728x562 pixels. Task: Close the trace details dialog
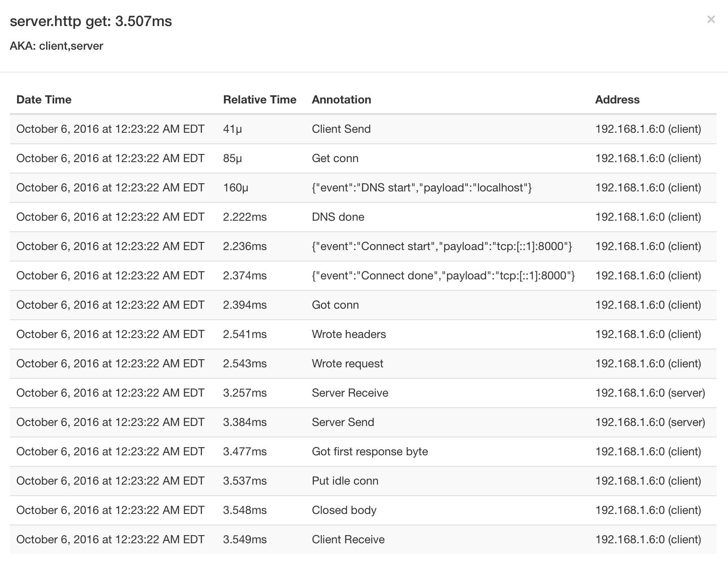pyautogui.click(x=711, y=19)
